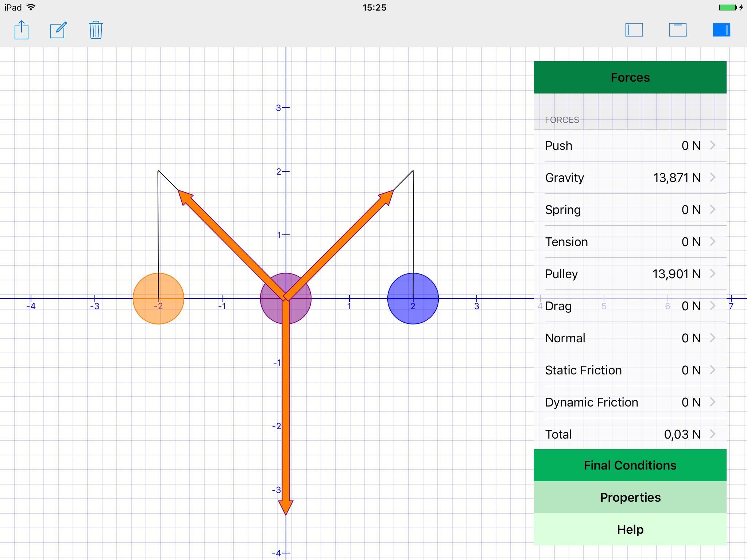
Task: Tap the downward gravity arrow tip
Action: pyautogui.click(x=286, y=507)
